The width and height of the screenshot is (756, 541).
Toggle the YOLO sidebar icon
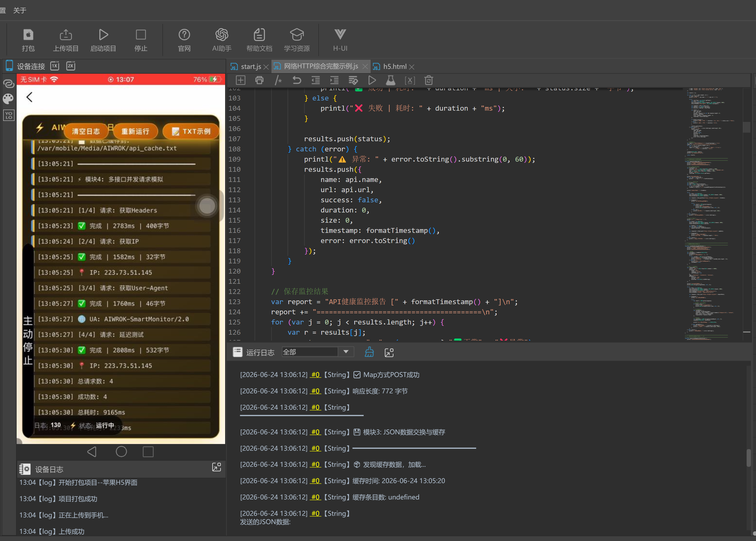pyautogui.click(x=9, y=115)
